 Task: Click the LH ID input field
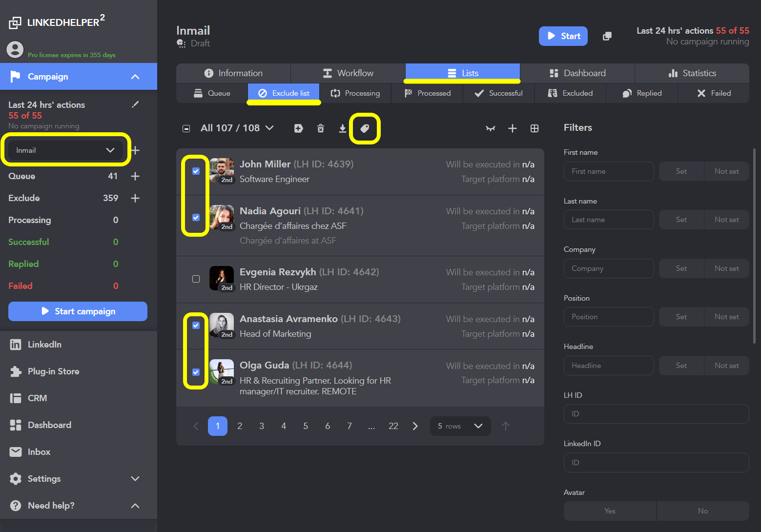(x=657, y=414)
